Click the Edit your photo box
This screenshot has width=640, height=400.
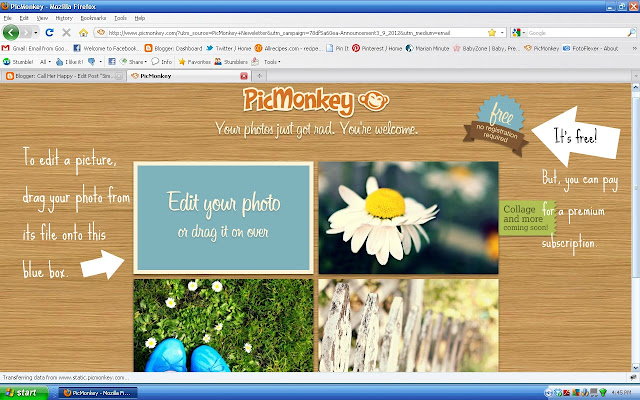pos(224,218)
